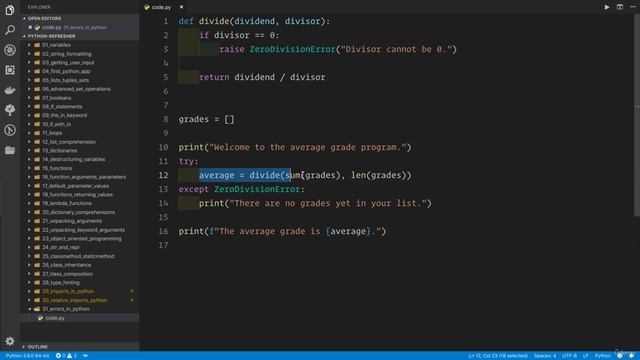This screenshot has height=360, width=640.
Task: Open notifications bell in status bar
Action: [x=631, y=356]
